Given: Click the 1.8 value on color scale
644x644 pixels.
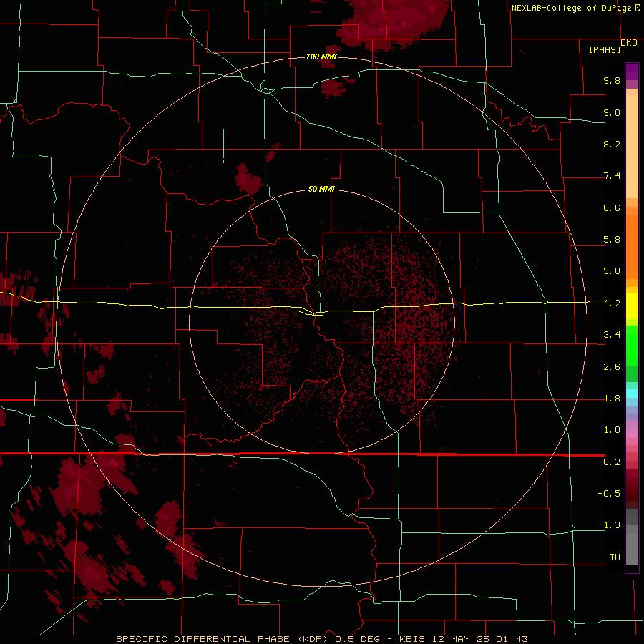Looking at the screenshot, I should coord(612,399).
